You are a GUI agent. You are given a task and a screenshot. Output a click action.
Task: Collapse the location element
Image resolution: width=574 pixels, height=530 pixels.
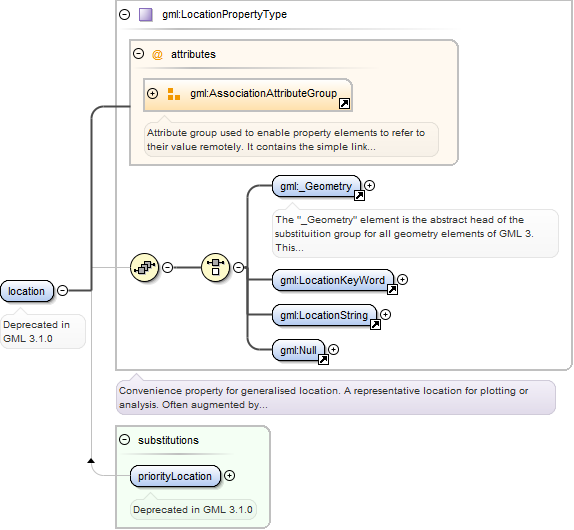[63, 291]
